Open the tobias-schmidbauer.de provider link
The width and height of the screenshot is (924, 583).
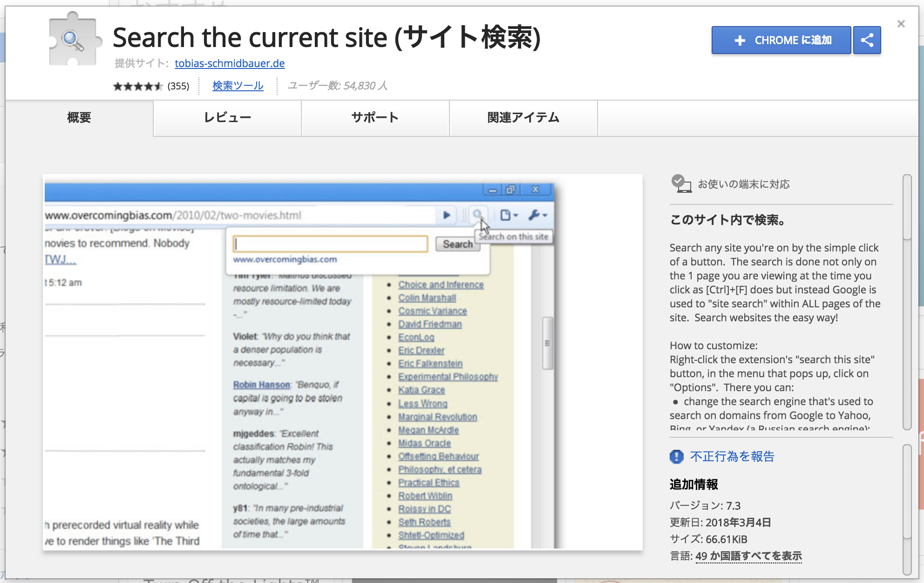230,63
